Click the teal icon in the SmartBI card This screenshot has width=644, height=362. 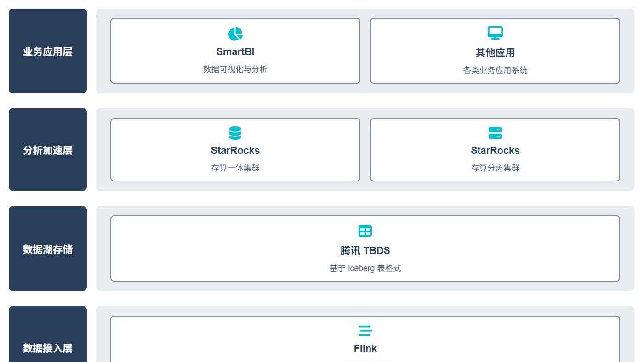tap(235, 33)
